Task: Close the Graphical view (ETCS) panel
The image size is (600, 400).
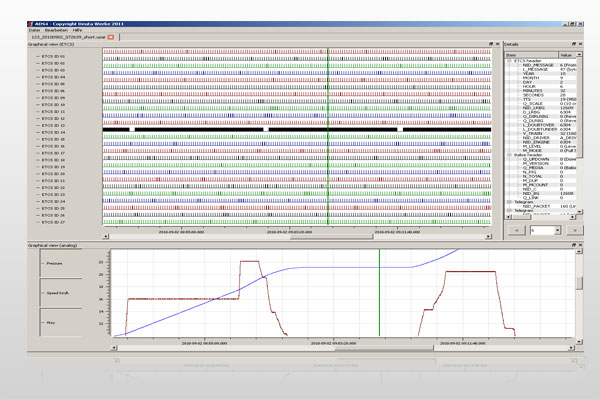Action: (x=497, y=44)
